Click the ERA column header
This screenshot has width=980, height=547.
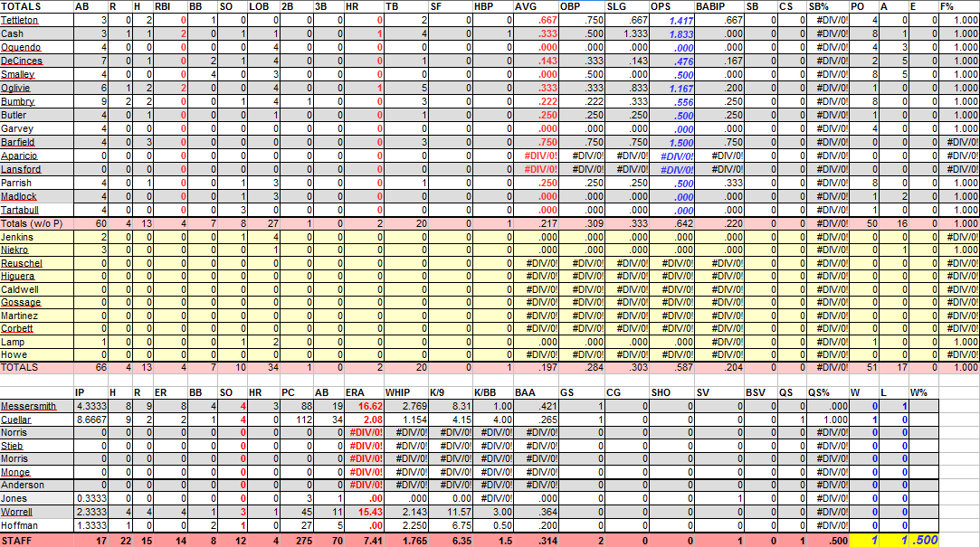pyautogui.click(x=364, y=392)
